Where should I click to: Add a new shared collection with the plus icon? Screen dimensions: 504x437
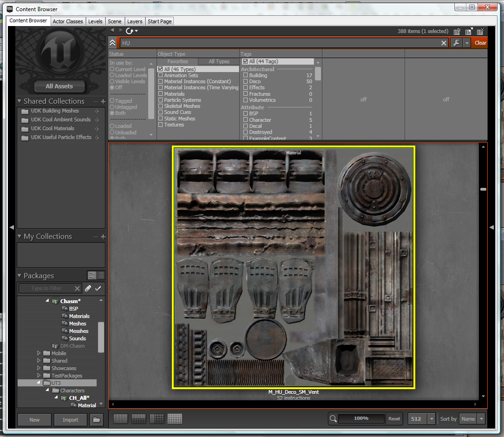[103, 102]
